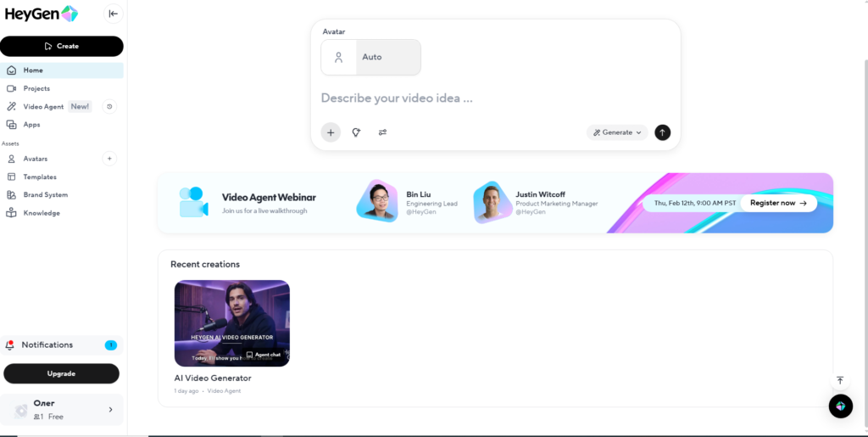Open the Projects section
This screenshot has height=437, width=868.
(36, 88)
